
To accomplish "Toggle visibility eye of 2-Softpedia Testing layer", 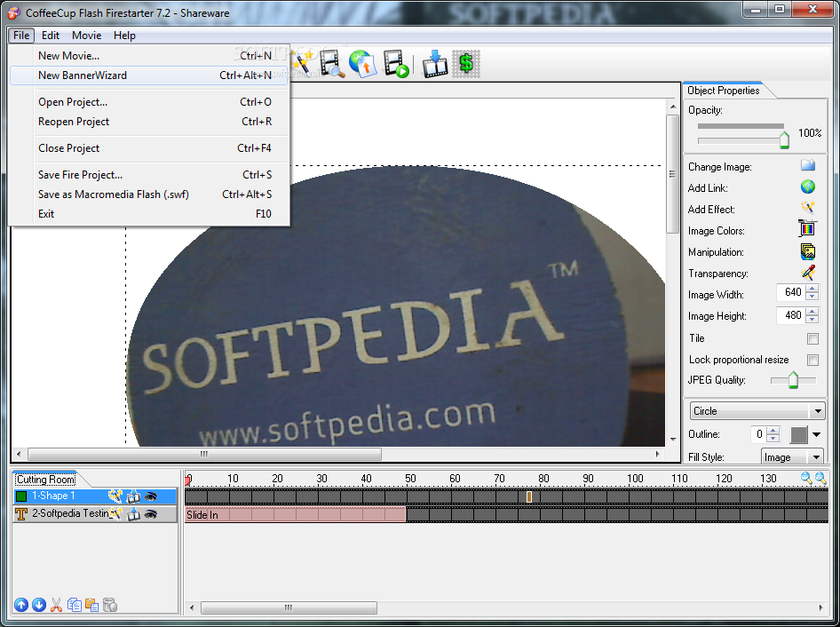I will tap(151, 514).
